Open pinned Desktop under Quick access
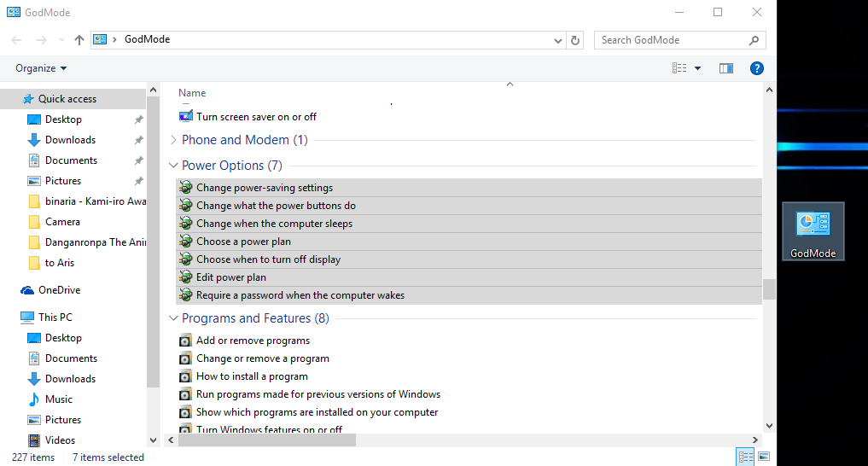 point(63,119)
